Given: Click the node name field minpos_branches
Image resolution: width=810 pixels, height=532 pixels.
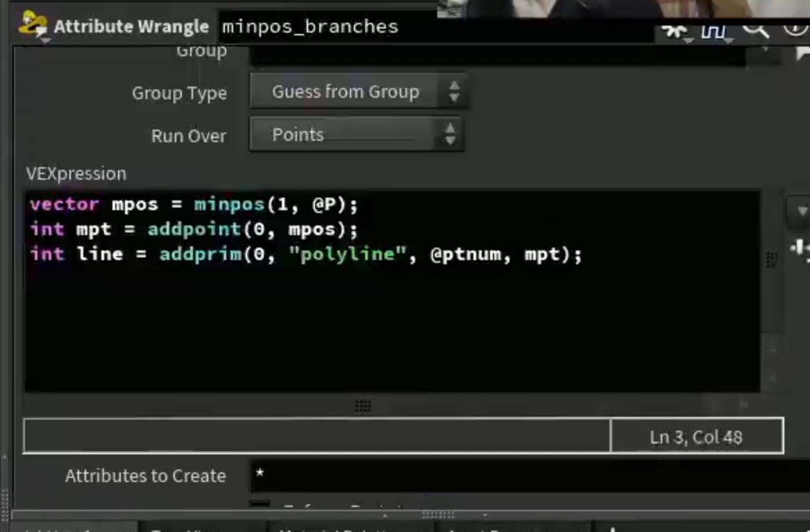Looking at the screenshot, I should pos(437,27).
